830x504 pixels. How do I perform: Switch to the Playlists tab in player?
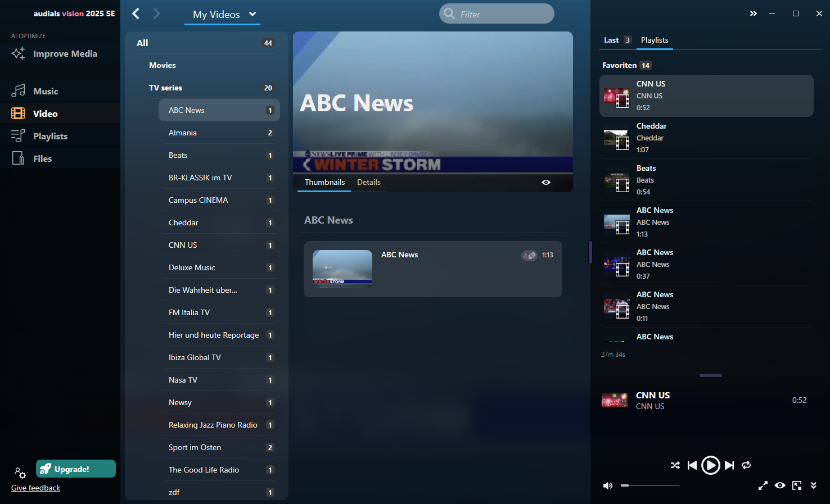coord(655,40)
